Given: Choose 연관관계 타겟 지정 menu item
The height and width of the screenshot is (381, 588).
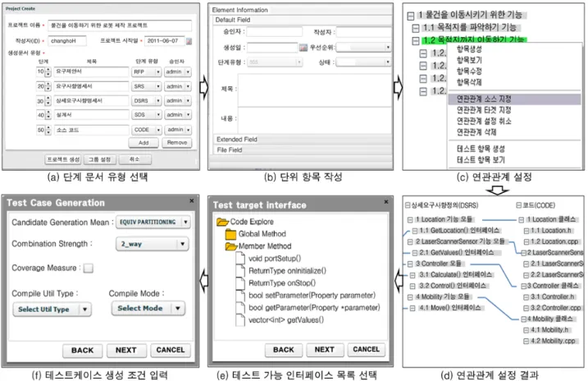Looking at the screenshot, I should pyautogui.click(x=484, y=110).
